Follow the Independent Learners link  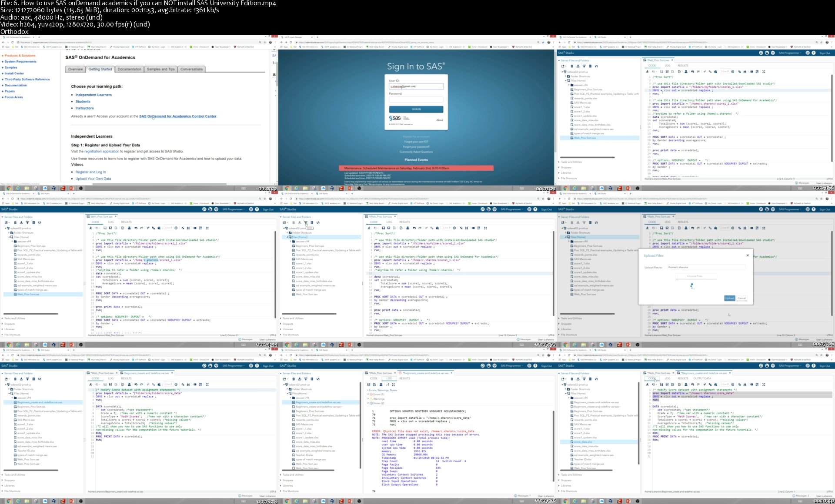click(x=94, y=95)
